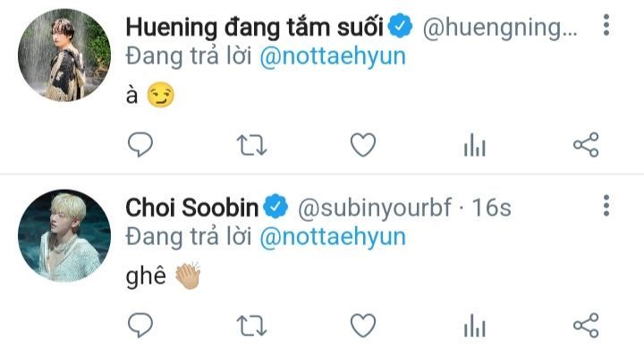Open @nottaehyun link in Soobin's reply

[x=333, y=237]
